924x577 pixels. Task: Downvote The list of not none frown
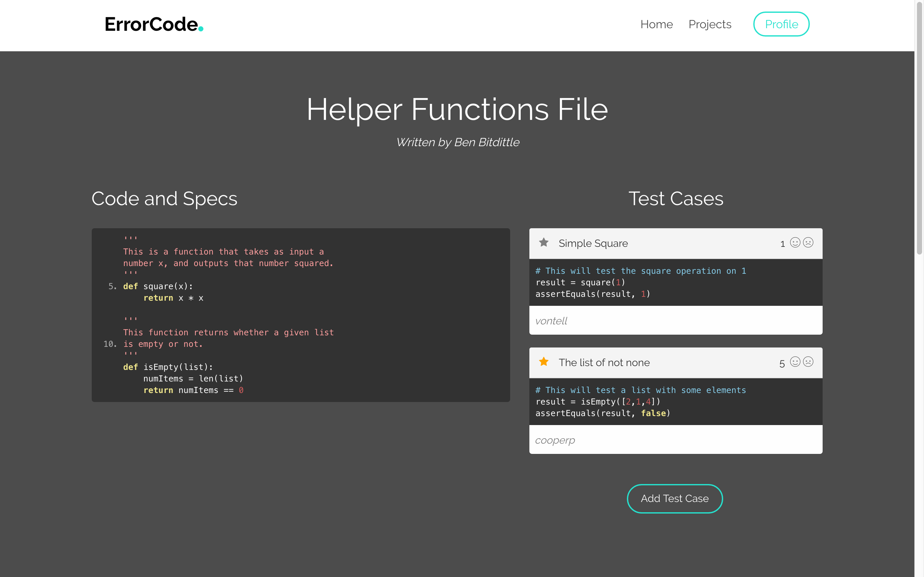808,362
